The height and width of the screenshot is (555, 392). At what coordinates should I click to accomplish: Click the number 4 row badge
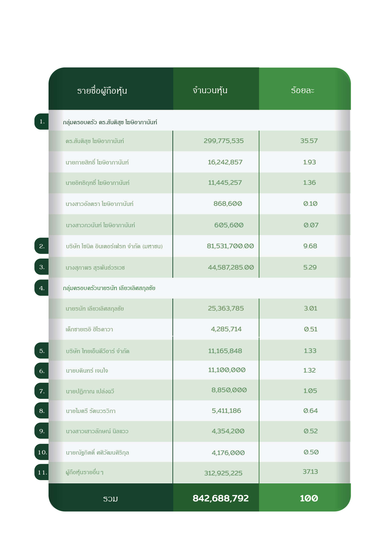pyautogui.click(x=42, y=288)
